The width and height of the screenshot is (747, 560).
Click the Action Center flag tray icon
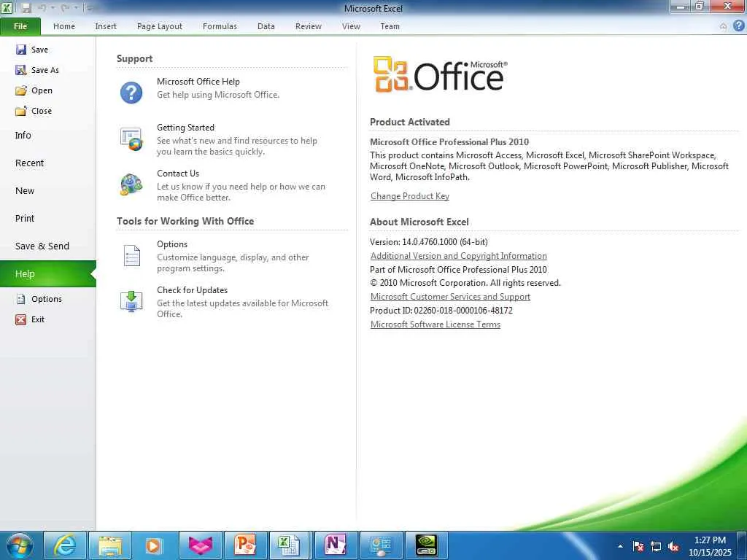point(638,547)
